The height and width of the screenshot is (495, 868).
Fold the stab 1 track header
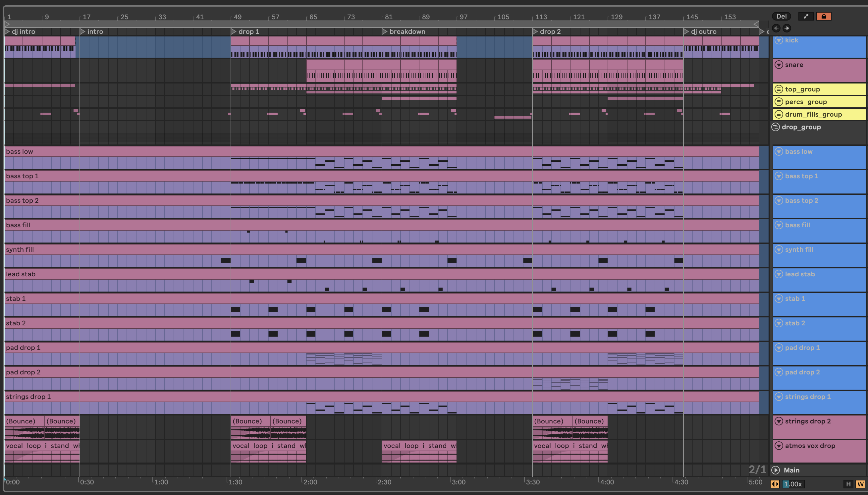click(779, 298)
